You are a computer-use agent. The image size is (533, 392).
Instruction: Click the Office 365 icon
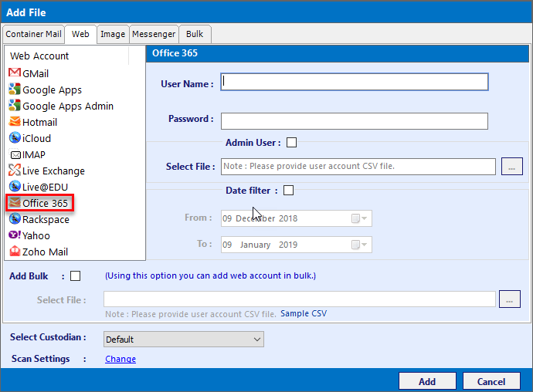coord(15,203)
